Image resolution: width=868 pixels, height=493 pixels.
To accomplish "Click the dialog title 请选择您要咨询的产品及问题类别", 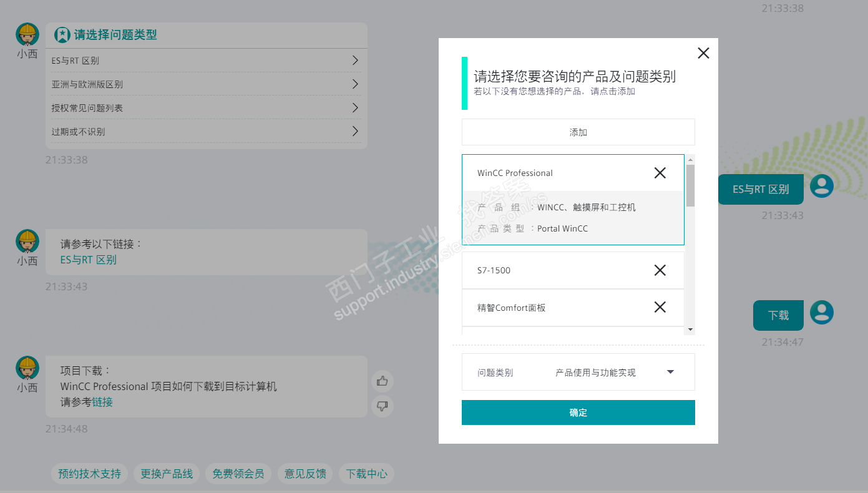I will click(x=575, y=77).
